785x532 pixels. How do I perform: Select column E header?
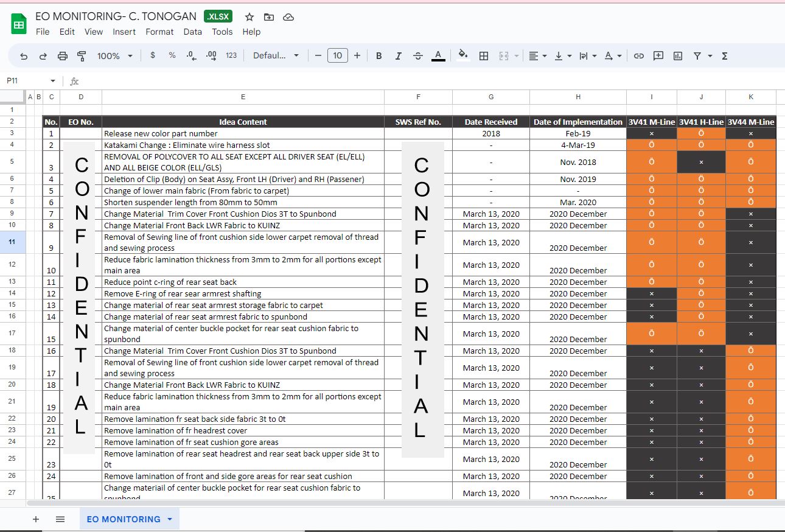click(243, 97)
